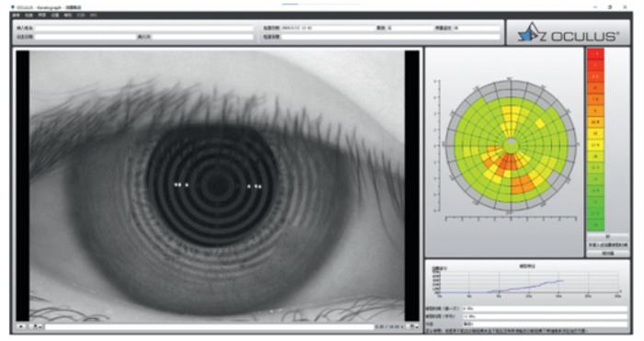Click the middle button under the color scale
The image size is (644, 341).
[x=607, y=245]
